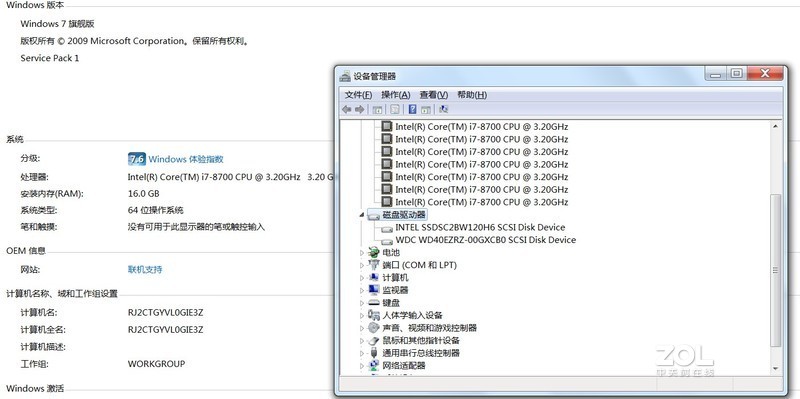800x399 pixels.
Task: Click the 键盘 keyboard icon
Action: [374, 303]
